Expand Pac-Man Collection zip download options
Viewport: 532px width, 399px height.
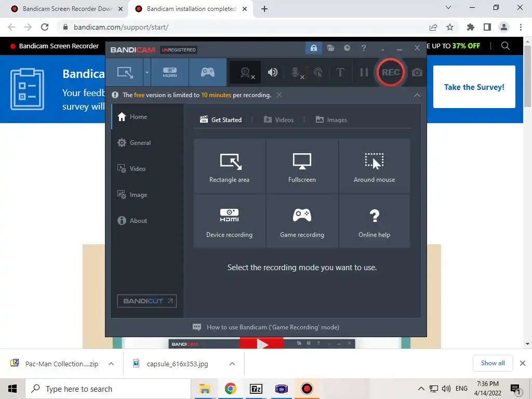coord(111,364)
